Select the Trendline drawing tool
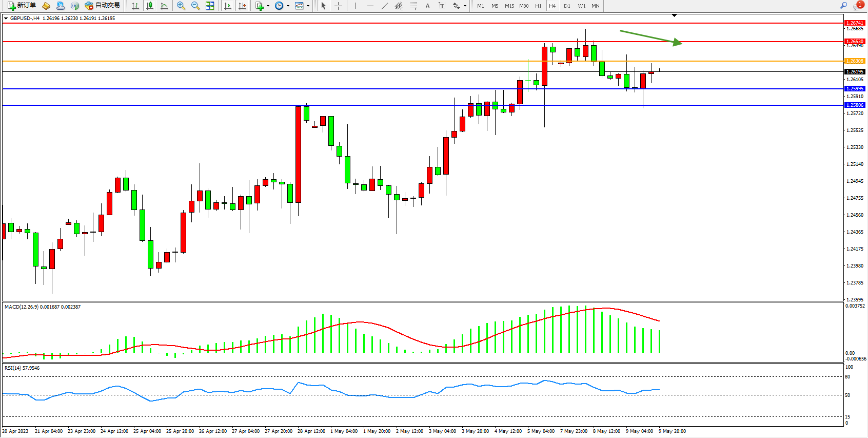 coord(385,6)
